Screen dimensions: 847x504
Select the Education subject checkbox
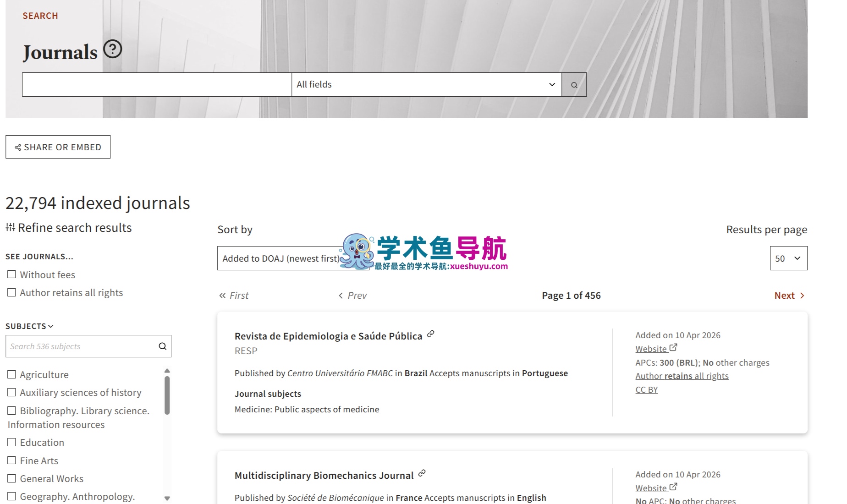pos(12,442)
